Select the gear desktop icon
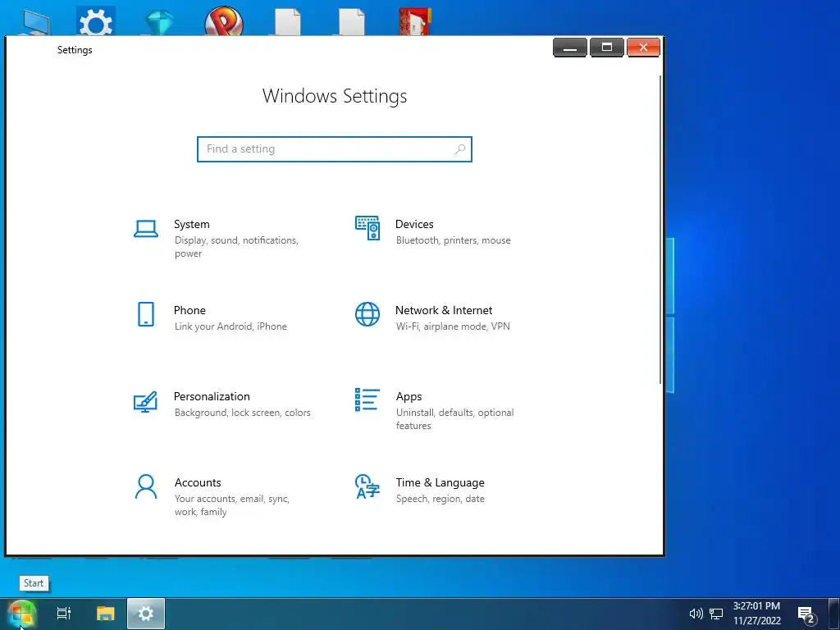This screenshot has width=840, height=630. click(x=96, y=21)
